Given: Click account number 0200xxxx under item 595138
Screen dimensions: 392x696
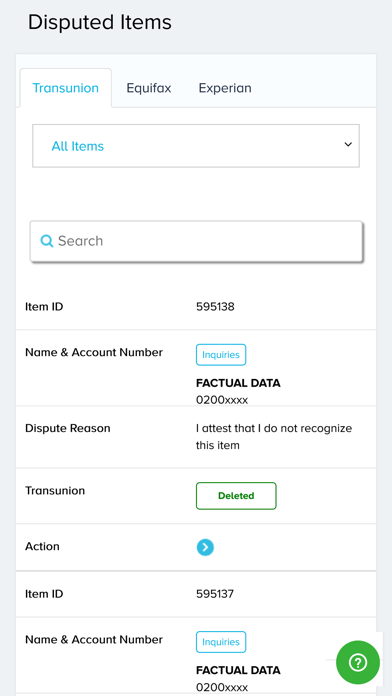Looking at the screenshot, I should (222, 400).
